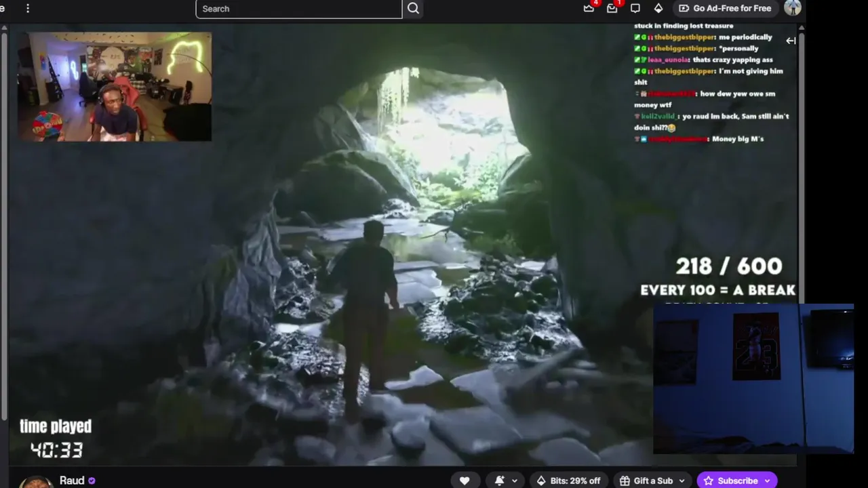868x488 pixels.
Task: Open Prime Gaming loot crown icon
Action: (x=589, y=8)
